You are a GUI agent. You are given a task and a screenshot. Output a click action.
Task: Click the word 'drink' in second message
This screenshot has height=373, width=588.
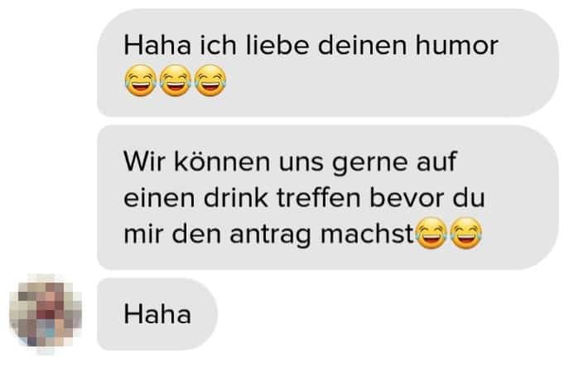coord(235,198)
